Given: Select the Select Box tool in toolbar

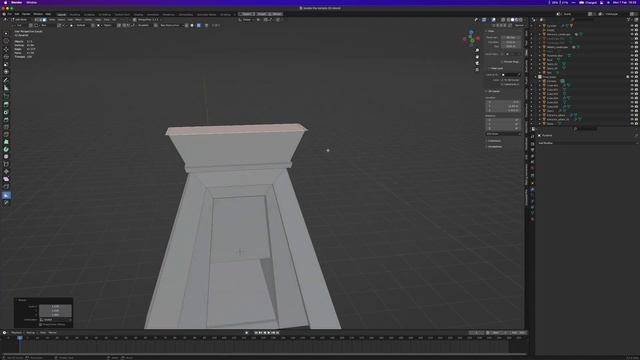Looking at the screenshot, I should pos(6,33).
